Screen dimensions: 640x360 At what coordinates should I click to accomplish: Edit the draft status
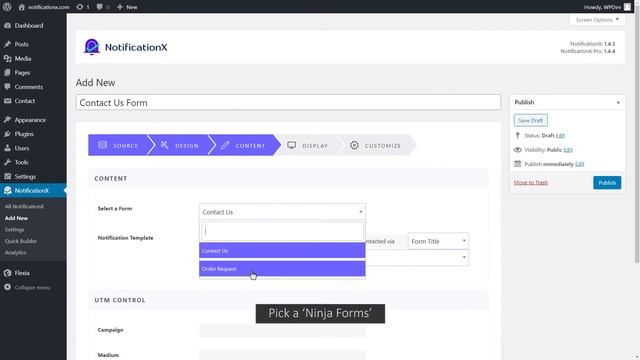(560, 136)
